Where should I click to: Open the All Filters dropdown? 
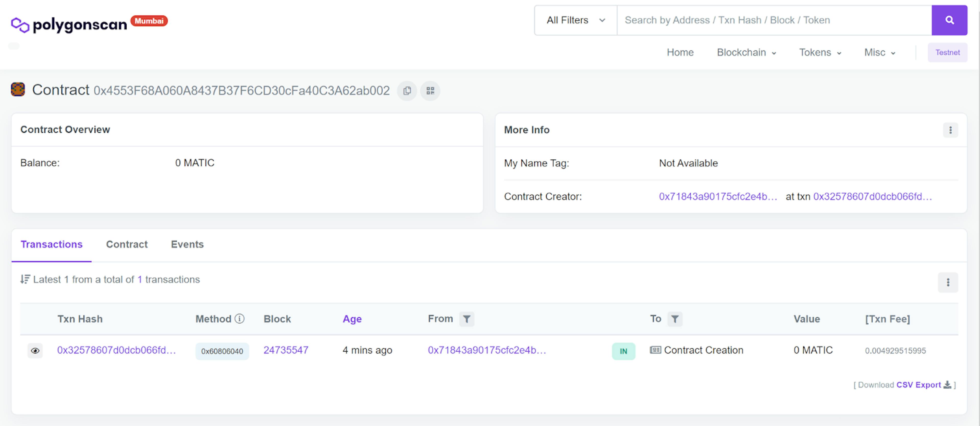coord(575,20)
